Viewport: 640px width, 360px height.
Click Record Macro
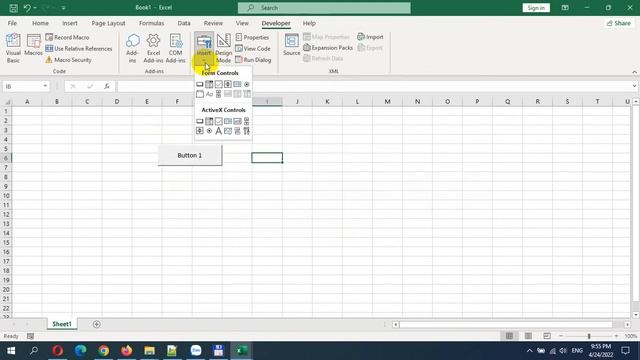tap(67, 37)
